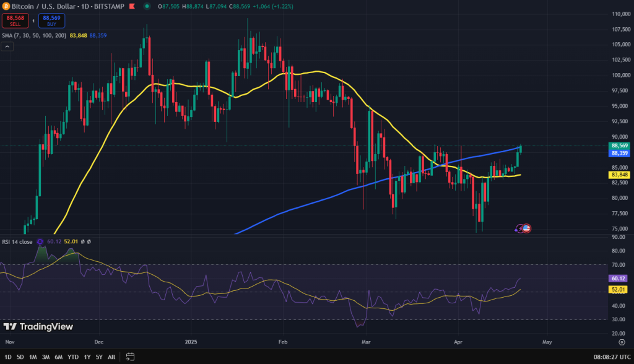This screenshot has width=634, height=364.
Task: Click the orange Bitcoin symbol icon
Action: click(6, 6)
